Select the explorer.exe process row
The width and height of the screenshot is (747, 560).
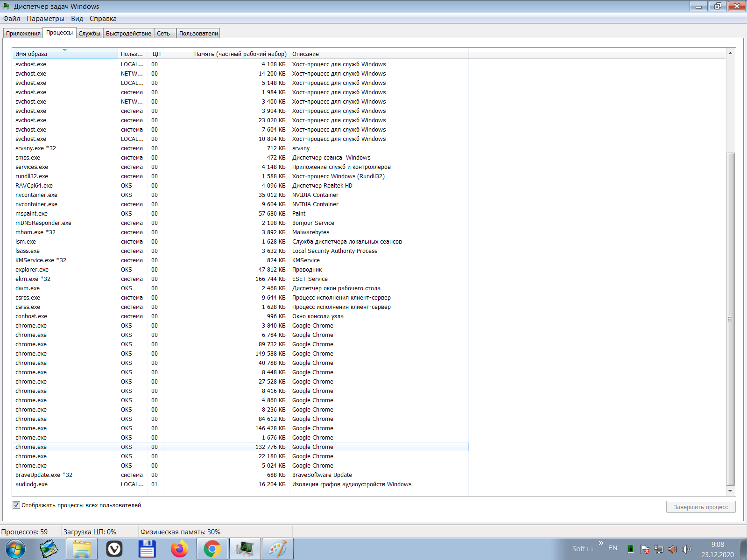coord(240,270)
